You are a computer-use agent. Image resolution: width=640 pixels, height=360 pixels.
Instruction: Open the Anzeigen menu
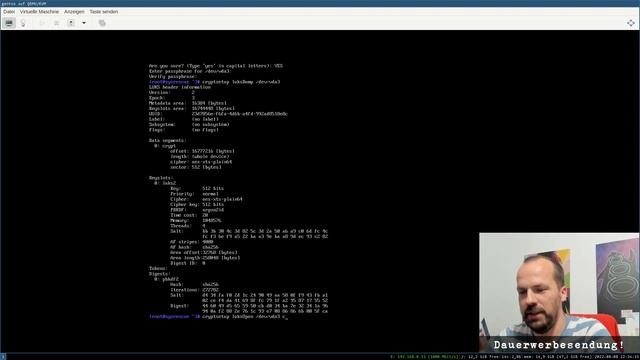coord(74,12)
